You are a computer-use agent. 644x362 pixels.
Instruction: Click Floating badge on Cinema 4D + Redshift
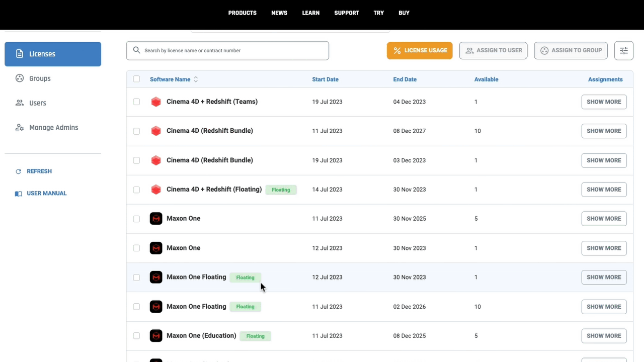(x=281, y=190)
